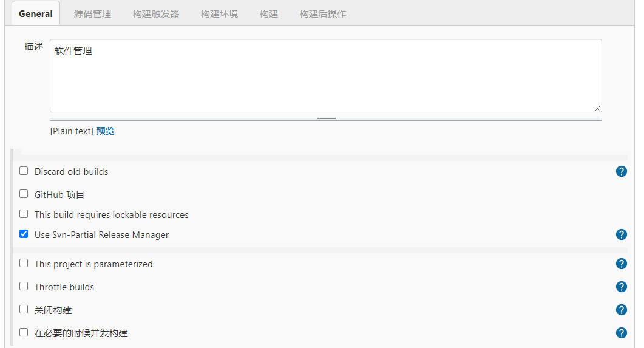Enable Discard old builds checkbox
The image size is (644, 348).
24,171
